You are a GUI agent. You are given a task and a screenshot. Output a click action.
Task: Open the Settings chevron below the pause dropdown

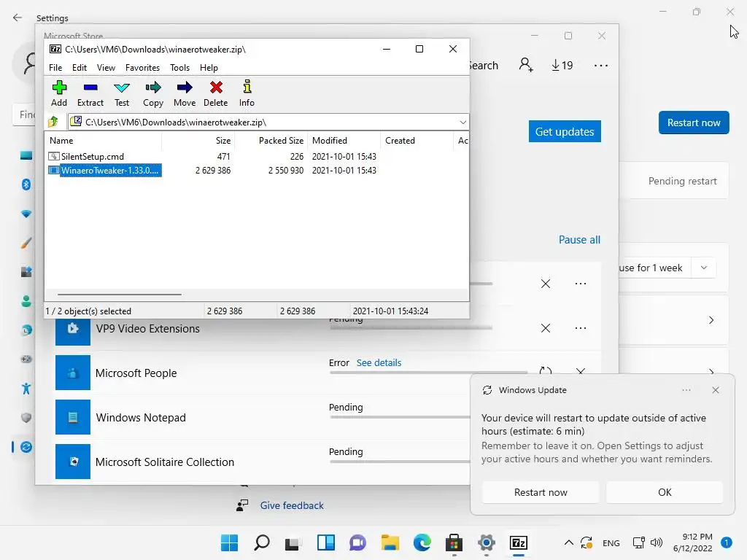coord(711,320)
